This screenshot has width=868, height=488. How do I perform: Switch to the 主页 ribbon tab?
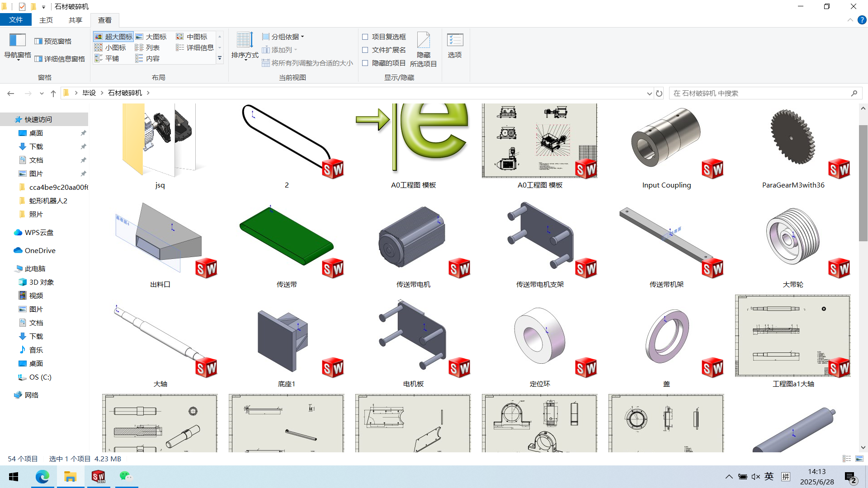[46, 20]
